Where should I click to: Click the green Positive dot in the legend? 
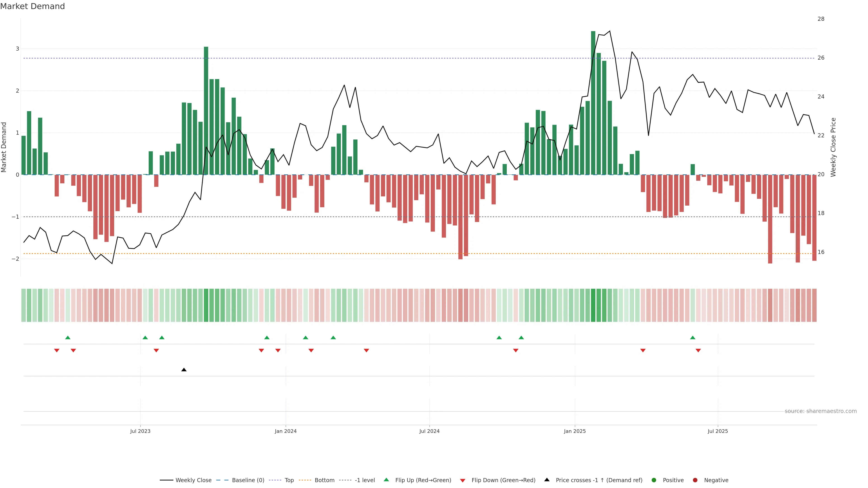click(654, 480)
